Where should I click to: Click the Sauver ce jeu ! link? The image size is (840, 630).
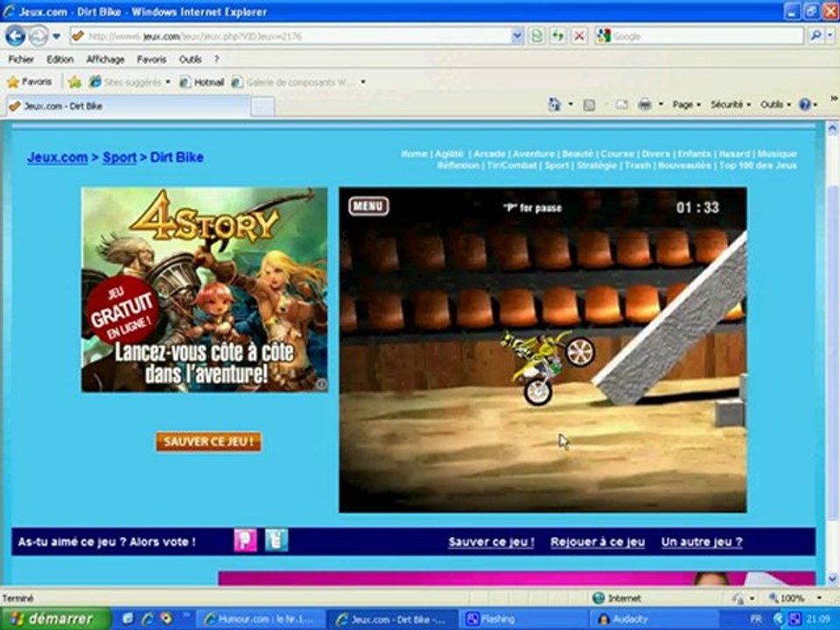[491, 542]
